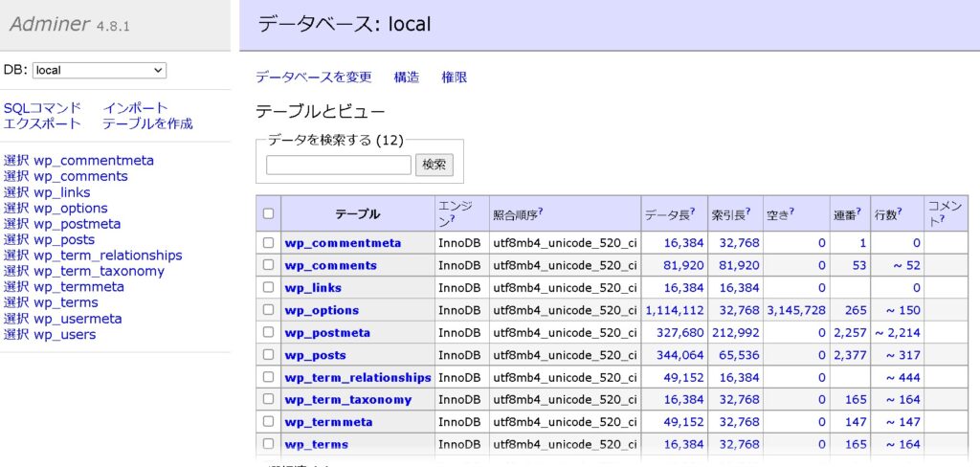Open the DB selector dropdown showing local

(x=100, y=70)
